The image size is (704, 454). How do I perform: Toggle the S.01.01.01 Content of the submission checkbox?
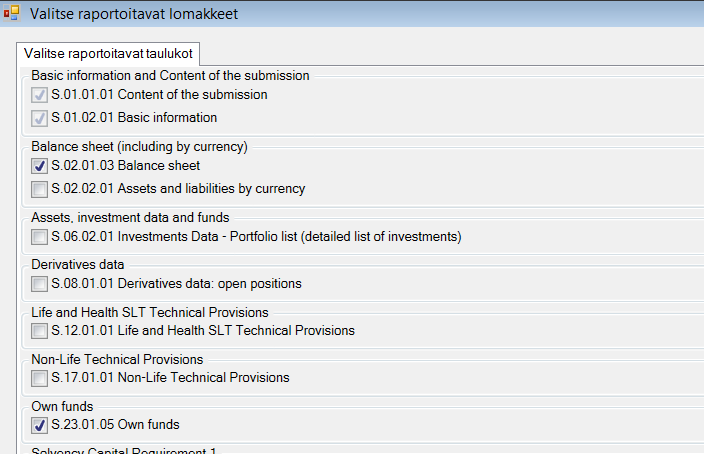[x=40, y=95]
